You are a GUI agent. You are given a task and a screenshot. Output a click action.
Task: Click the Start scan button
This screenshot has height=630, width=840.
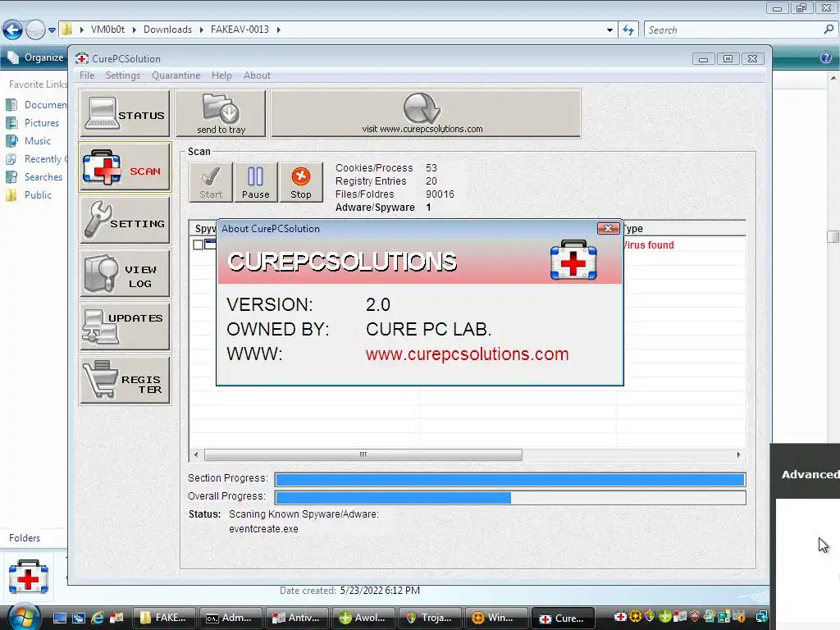tap(211, 182)
